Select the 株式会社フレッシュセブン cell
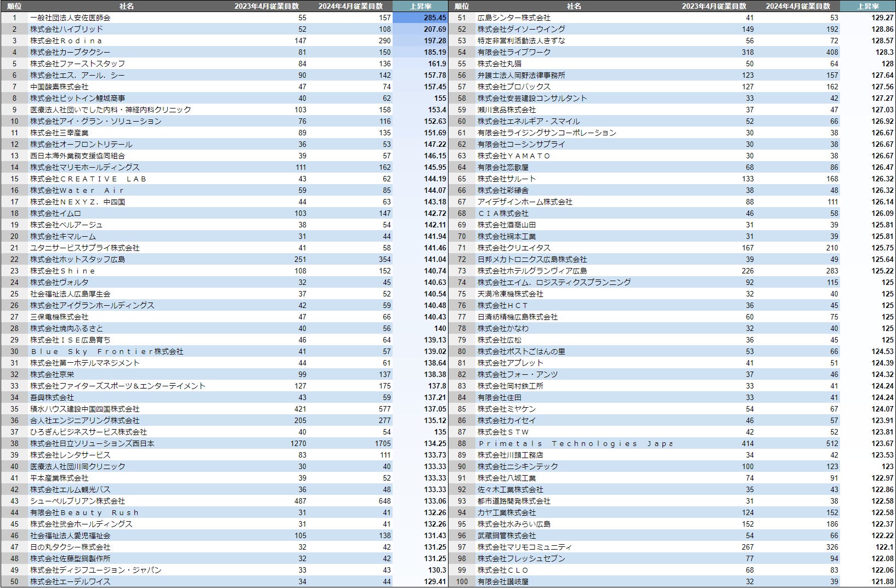The width and height of the screenshot is (896, 588). click(x=521, y=558)
